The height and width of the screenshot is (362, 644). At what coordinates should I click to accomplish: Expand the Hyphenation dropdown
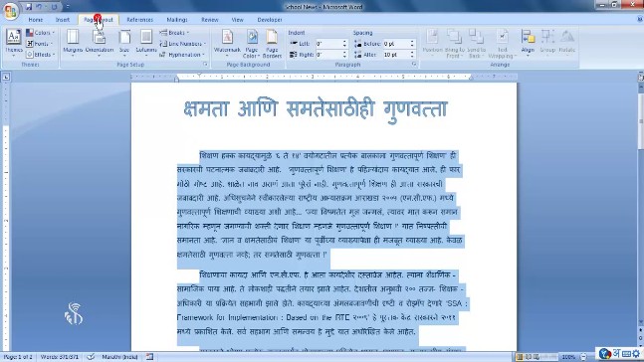coord(182,54)
